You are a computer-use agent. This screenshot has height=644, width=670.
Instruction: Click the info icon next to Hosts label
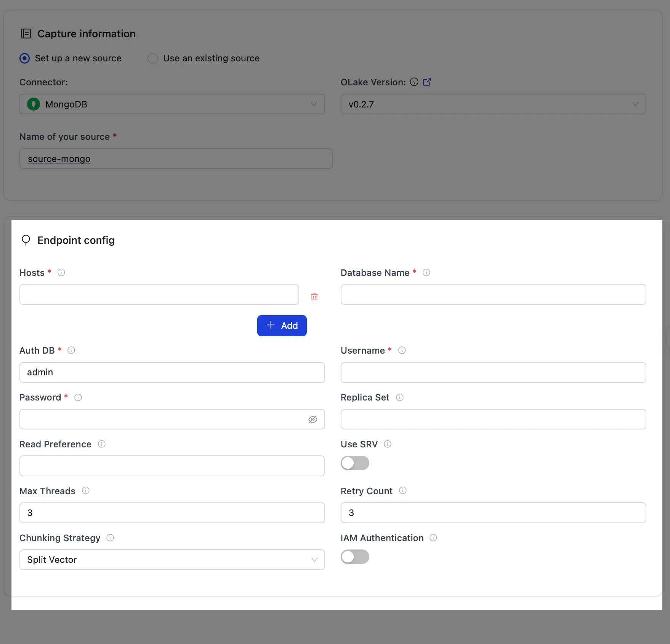coord(61,272)
